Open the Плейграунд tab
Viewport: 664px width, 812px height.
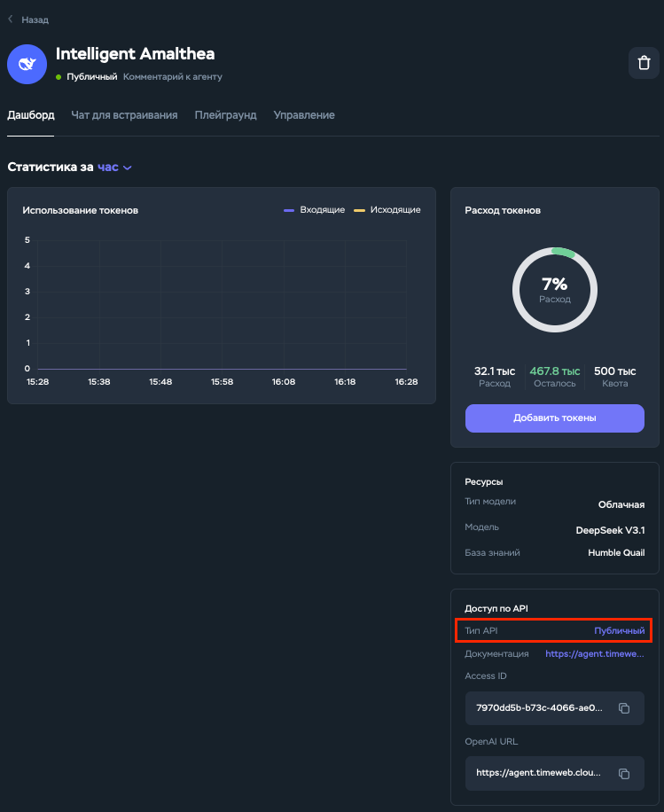click(225, 115)
